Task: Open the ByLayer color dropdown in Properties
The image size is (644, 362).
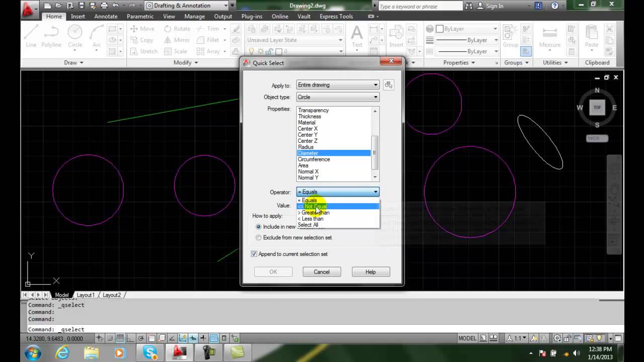Action: (467, 29)
